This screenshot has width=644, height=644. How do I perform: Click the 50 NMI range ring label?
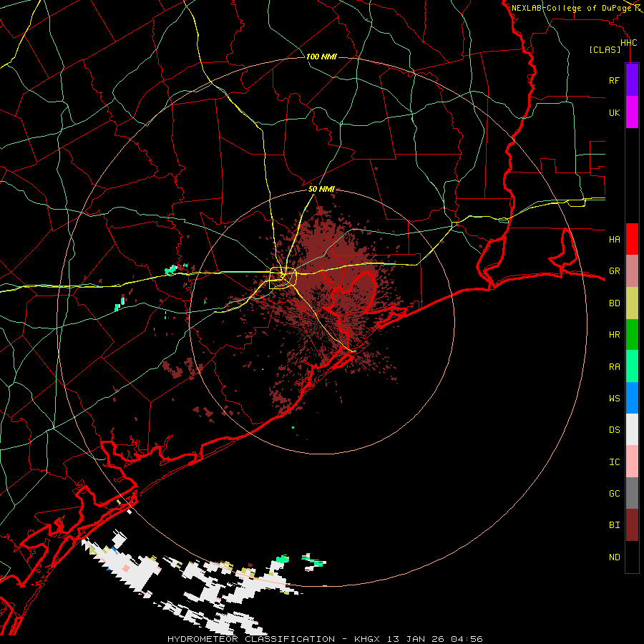click(x=321, y=190)
